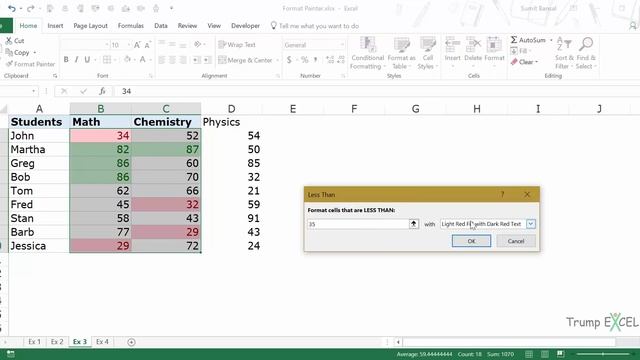Switch to Page Layout view in status bar
This screenshot has width=640, height=360.
[x=545, y=354]
